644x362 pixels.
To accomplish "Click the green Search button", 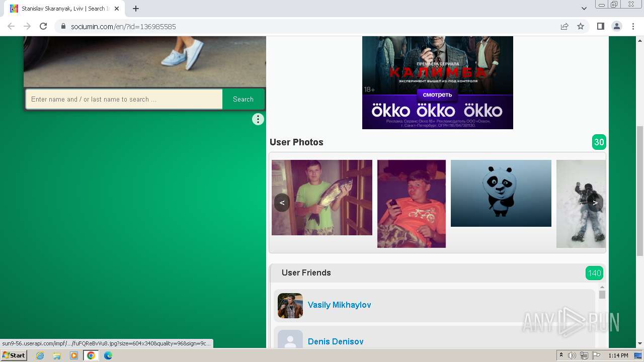I will coord(243,99).
